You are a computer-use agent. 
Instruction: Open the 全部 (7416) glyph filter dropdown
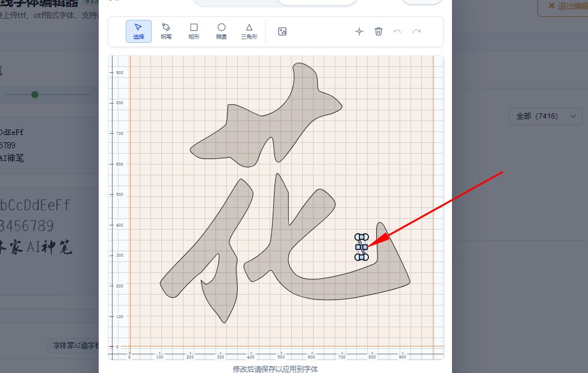(545, 116)
